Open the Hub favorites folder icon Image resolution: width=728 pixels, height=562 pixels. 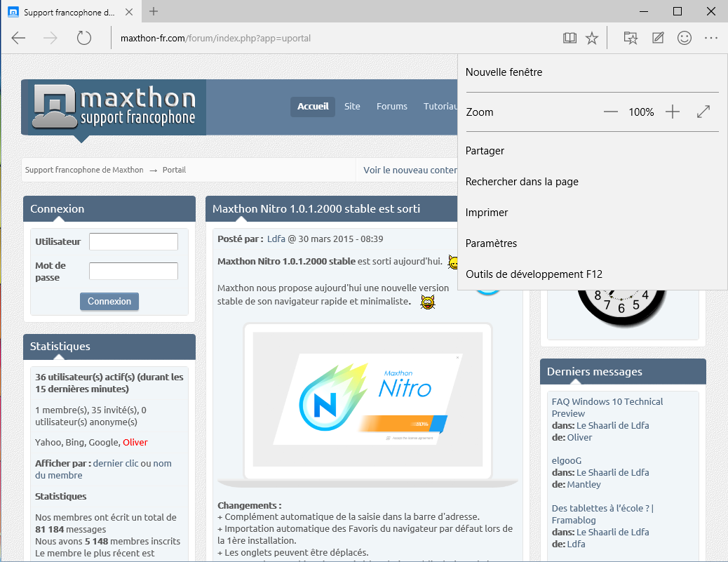click(631, 38)
